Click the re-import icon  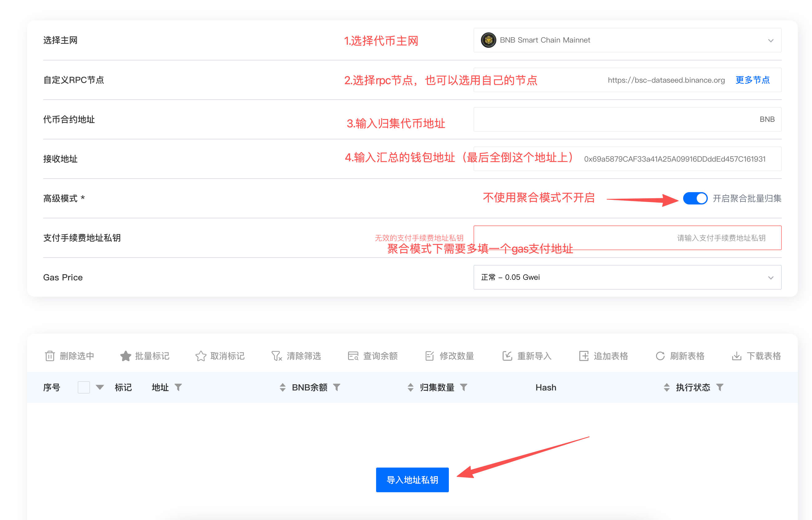coord(507,356)
